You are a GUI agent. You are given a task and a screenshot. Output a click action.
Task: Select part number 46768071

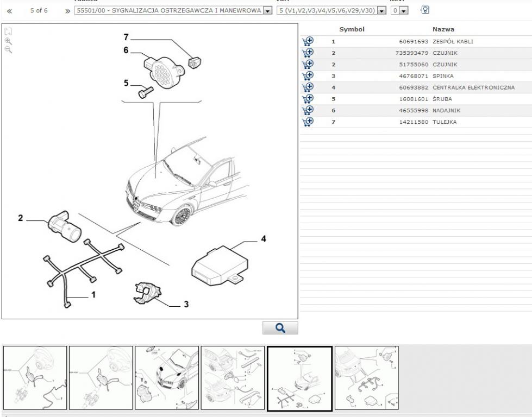[x=414, y=76]
